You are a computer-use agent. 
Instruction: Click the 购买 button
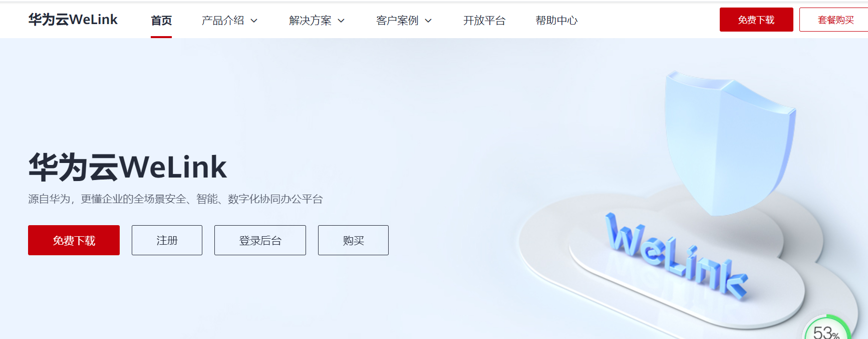click(x=353, y=240)
